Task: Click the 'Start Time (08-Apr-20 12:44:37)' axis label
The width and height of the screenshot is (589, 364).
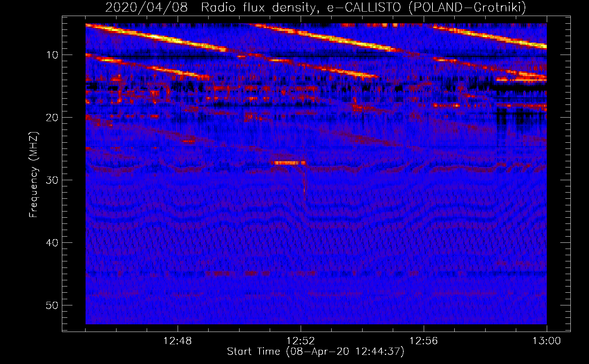Action: click(316, 352)
